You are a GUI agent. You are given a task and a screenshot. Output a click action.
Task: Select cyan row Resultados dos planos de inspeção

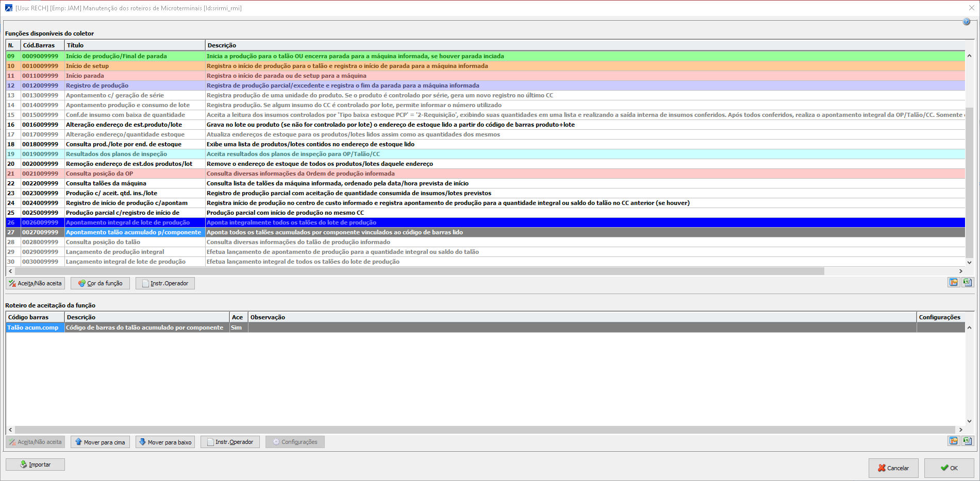(485, 154)
